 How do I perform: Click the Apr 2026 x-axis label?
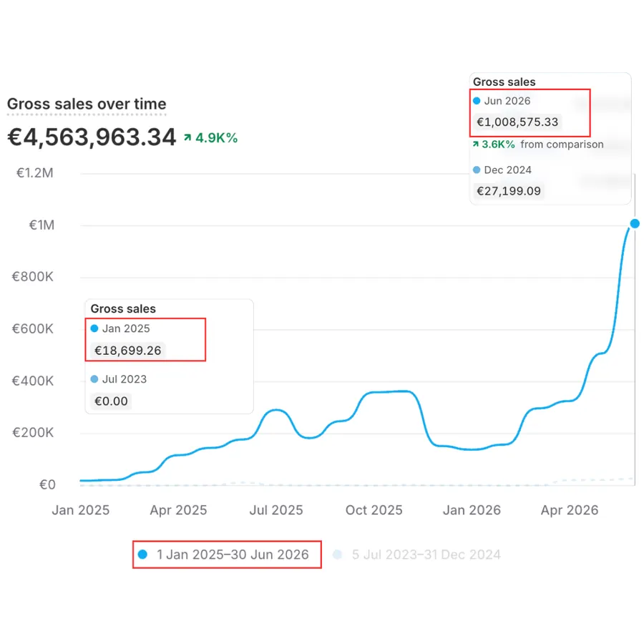pyautogui.click(x=570, y=510)
